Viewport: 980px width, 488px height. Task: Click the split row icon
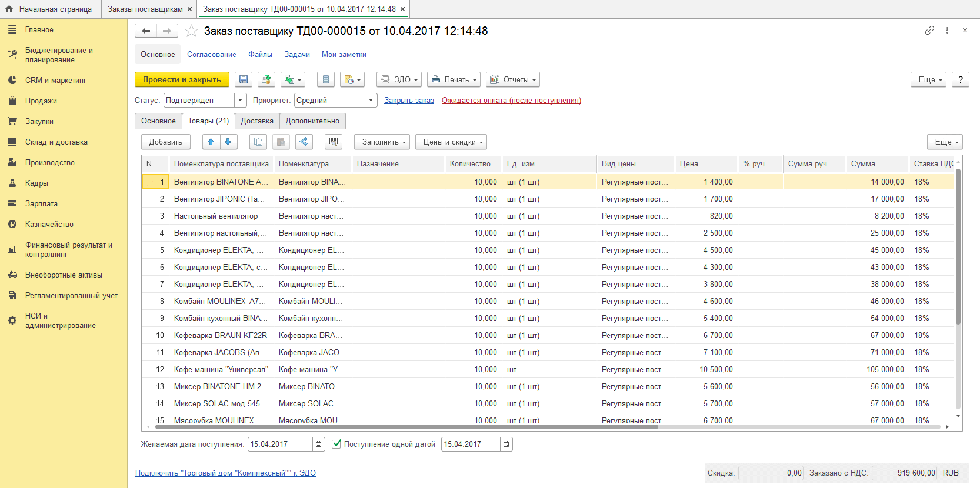point(304,142)
